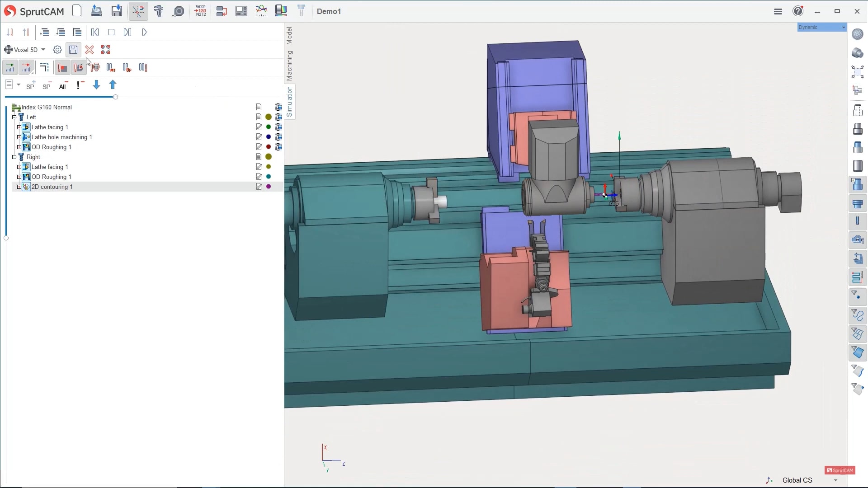
Task: Select Lathe hole machining 1 label
Action: click(x=61, y=137)
